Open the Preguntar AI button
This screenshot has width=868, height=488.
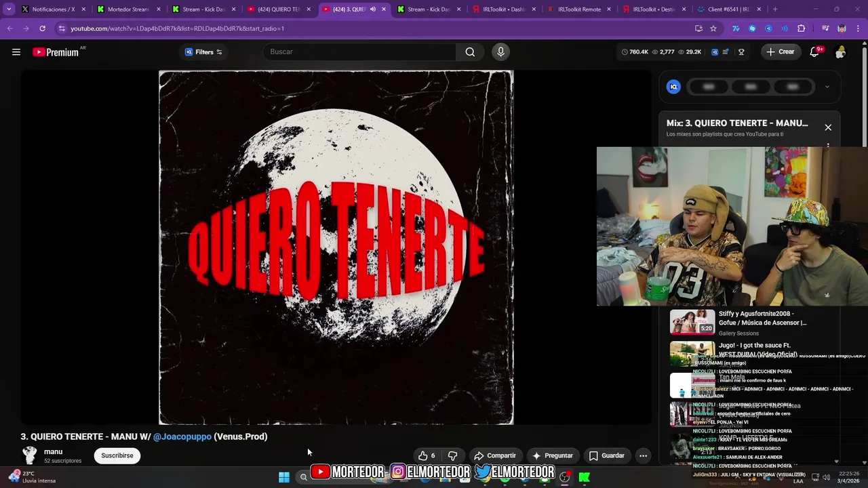[553, 455]
